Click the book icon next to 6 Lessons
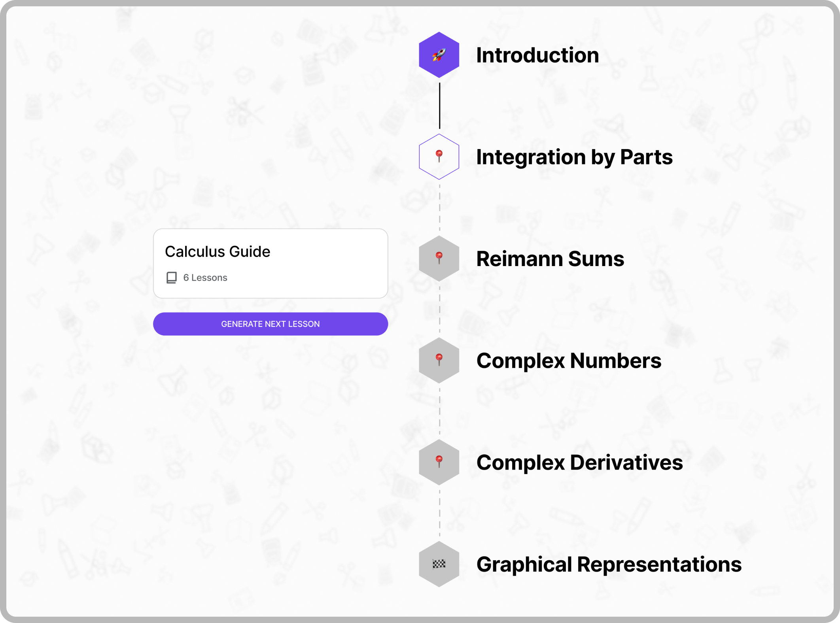Viewport: 840px width, 623px height. tap(171, 278)
